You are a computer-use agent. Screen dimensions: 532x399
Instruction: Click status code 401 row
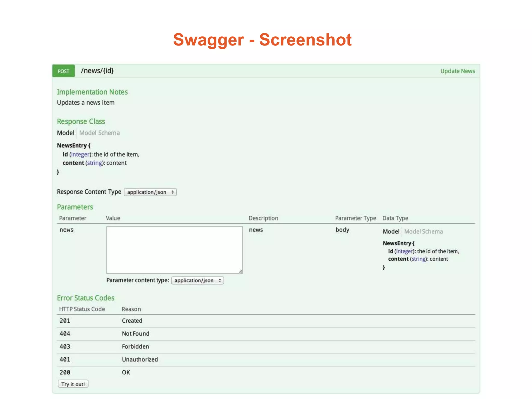tap(266, 360)
